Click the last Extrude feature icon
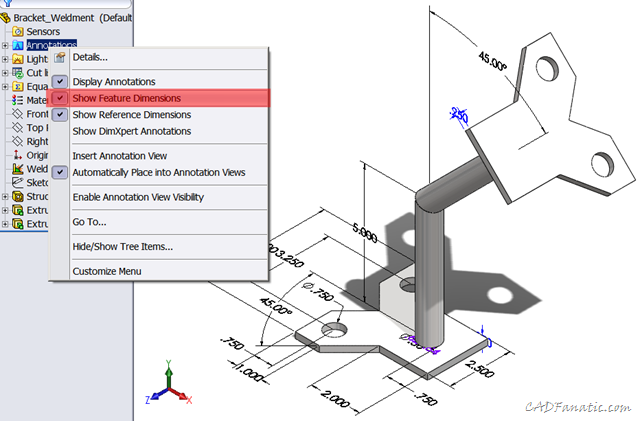This screenshot has width=640, height=421. tap(18, 224)
